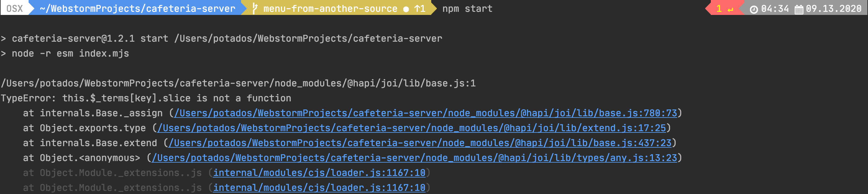Click the up arrow commits-ahead indicator
The image size is (868, 194).
tap(419, 8)
